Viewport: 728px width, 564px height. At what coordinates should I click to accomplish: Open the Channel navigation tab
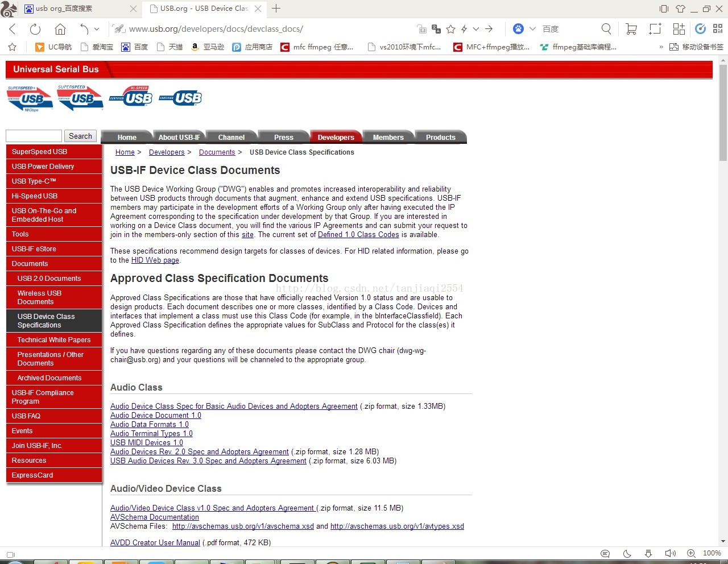231,137
